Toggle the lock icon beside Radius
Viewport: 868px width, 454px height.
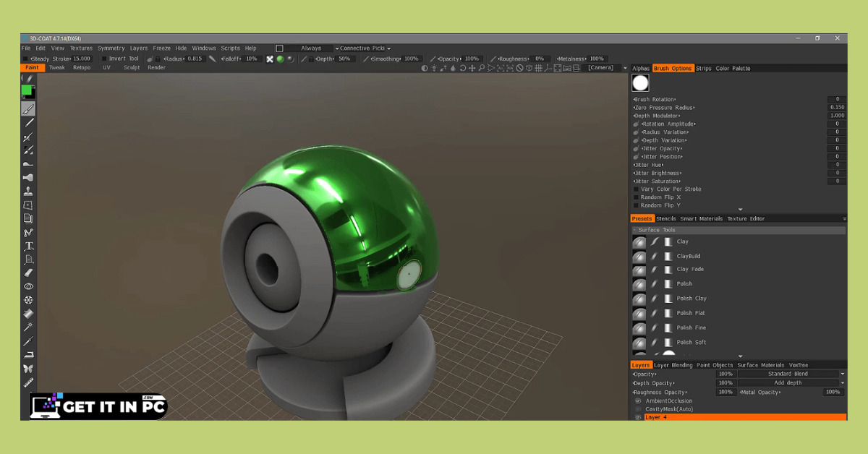coord(158,59)
